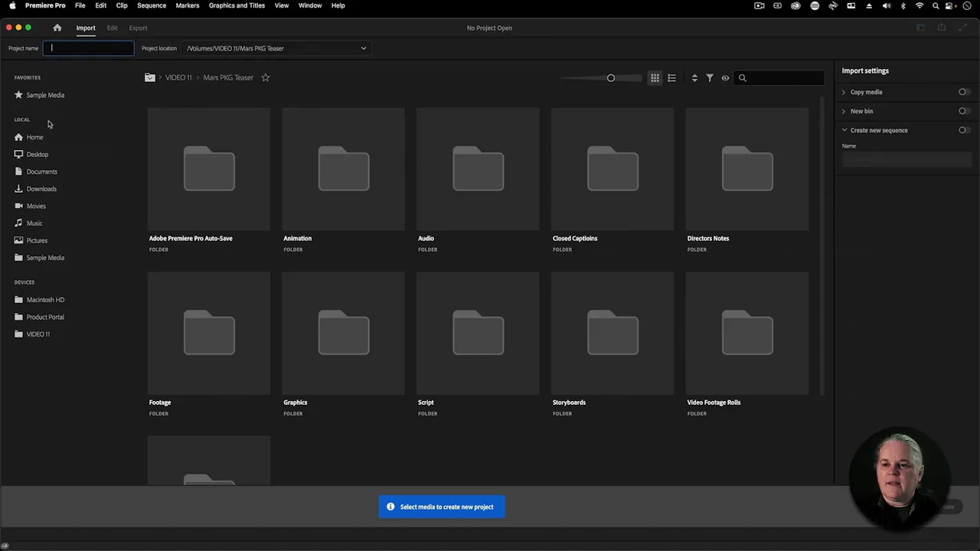The image size is (980, 551).
Task: Click the Project name input field
Action: [x=88, y=48]
